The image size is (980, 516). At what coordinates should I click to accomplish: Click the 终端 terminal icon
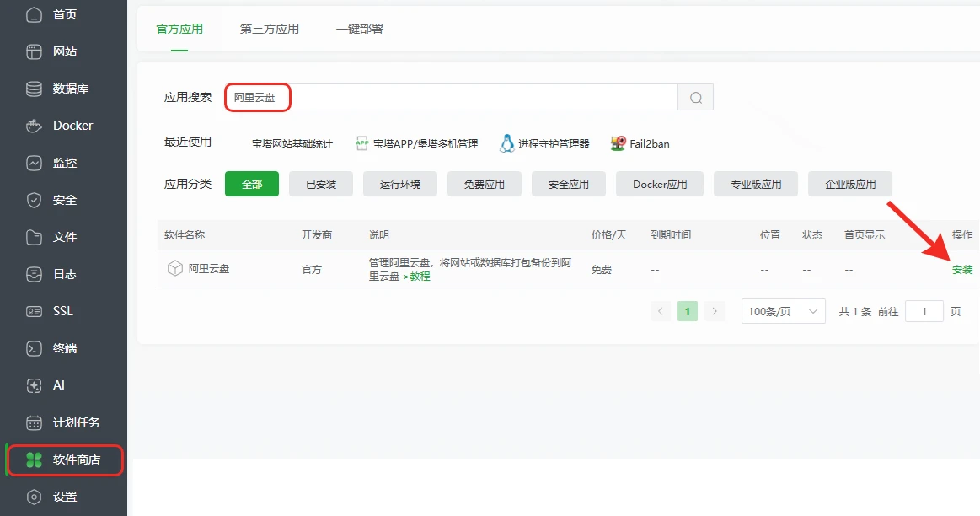34,348
